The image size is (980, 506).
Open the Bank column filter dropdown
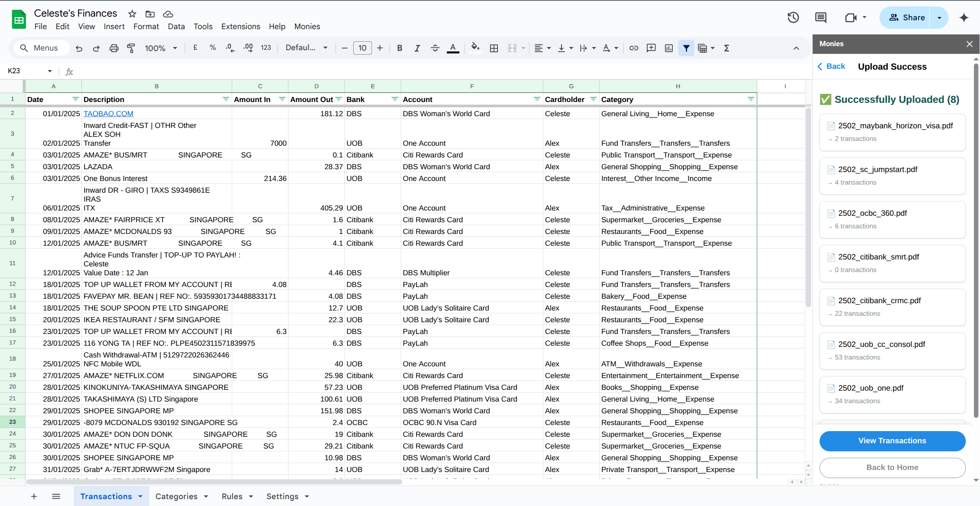(394, 99)
